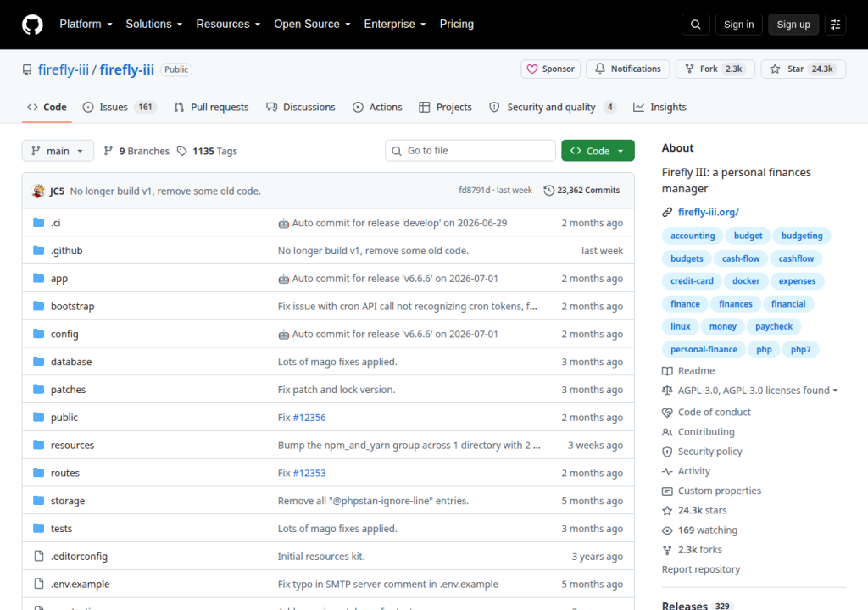
Task: Open issue link #12356
Action: tap(309, 418)
